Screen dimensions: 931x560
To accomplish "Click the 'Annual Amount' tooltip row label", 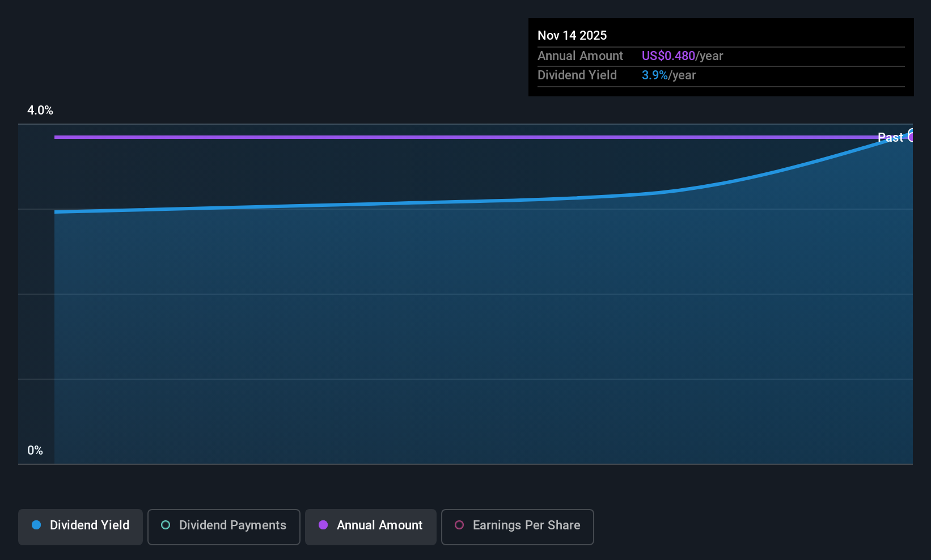I will click(580, 56).
